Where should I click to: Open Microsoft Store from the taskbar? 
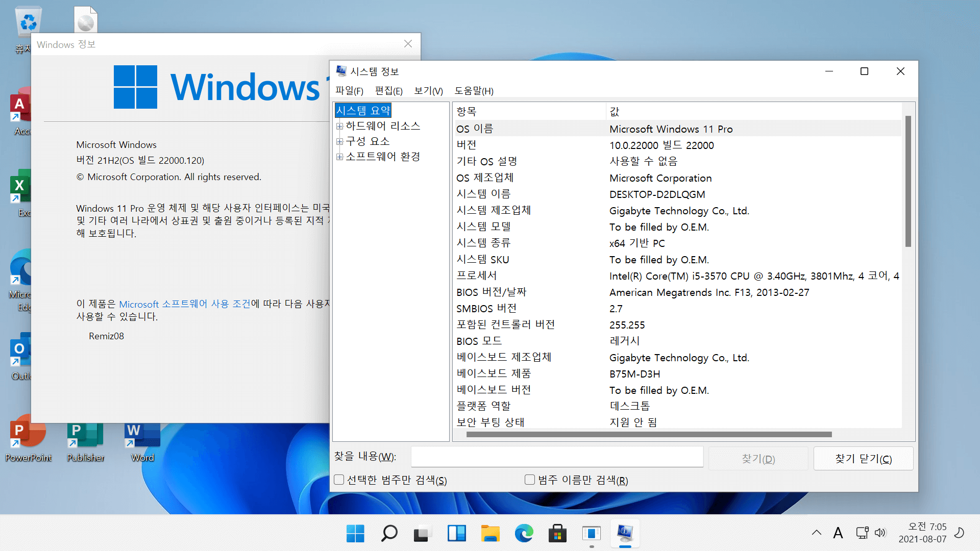coord(557,534)
